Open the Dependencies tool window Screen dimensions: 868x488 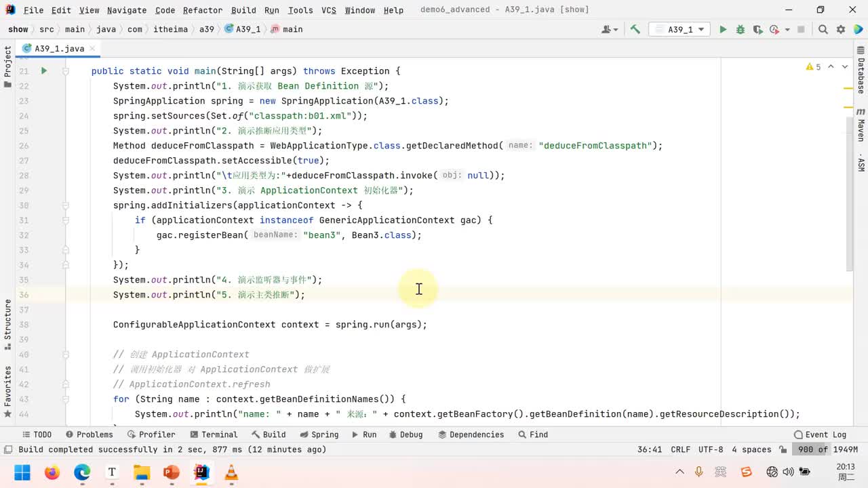(471, 434)
